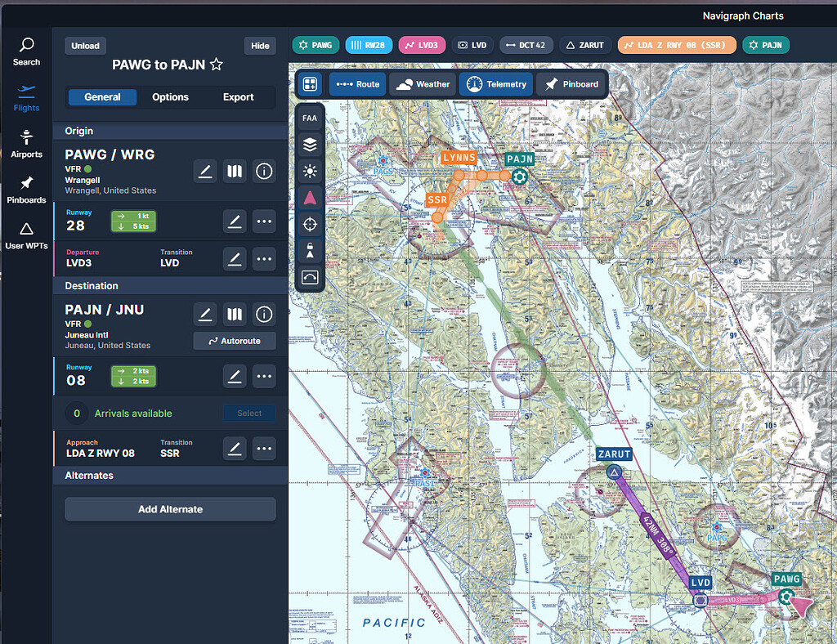The image size is (837, 644).
Task: Show info for PAJN / JNU airport
Action: coord(264,315)
